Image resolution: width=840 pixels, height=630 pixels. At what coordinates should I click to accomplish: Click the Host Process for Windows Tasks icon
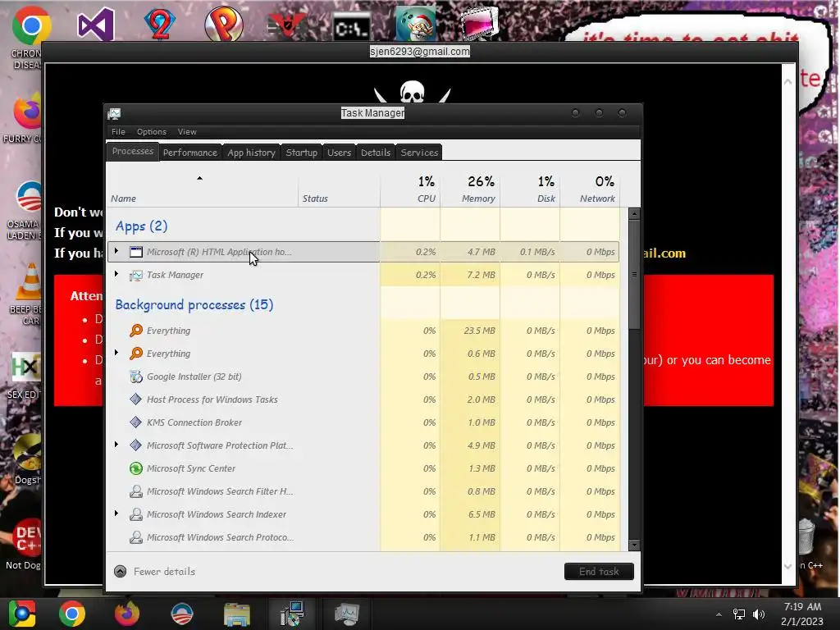click(136, 399)
